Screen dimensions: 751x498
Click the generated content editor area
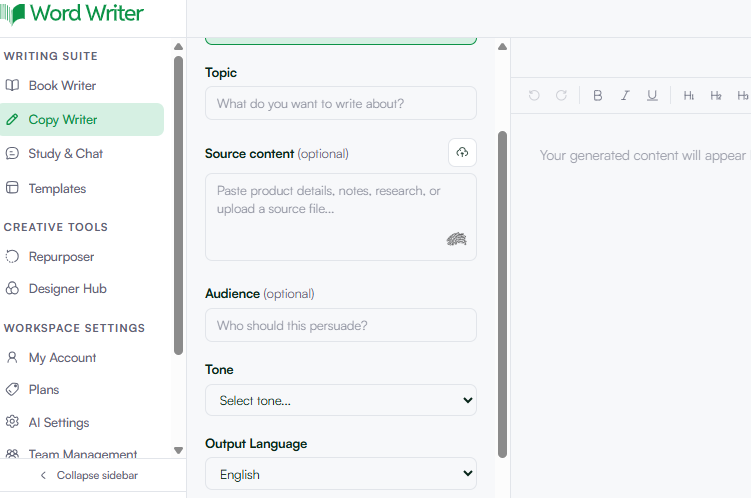(x=631, y=306)
